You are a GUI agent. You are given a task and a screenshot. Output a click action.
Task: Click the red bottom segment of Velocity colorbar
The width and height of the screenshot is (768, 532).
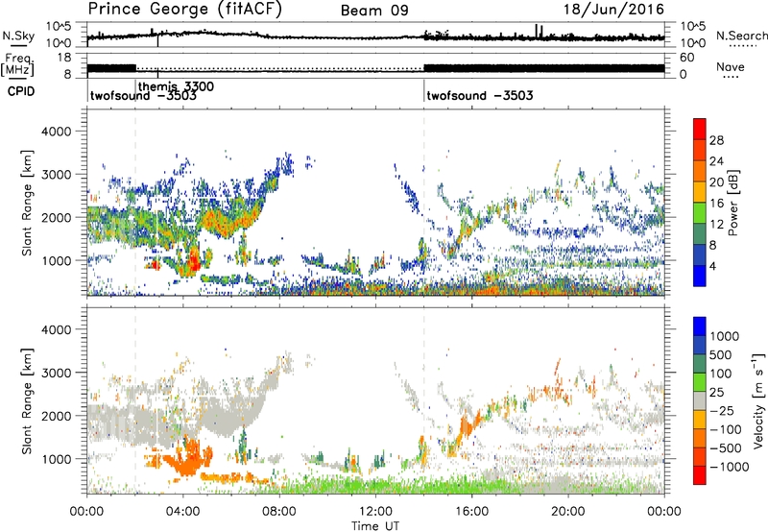pyautogui.click(x=700, y=475)
